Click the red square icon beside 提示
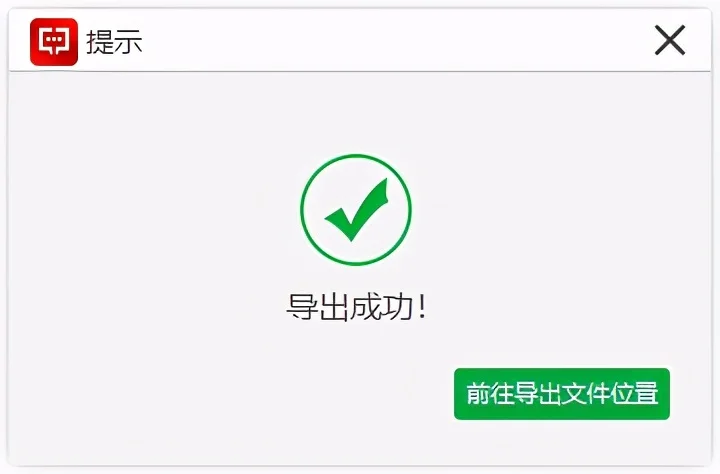The image size is (720, 474). (54, 42)
